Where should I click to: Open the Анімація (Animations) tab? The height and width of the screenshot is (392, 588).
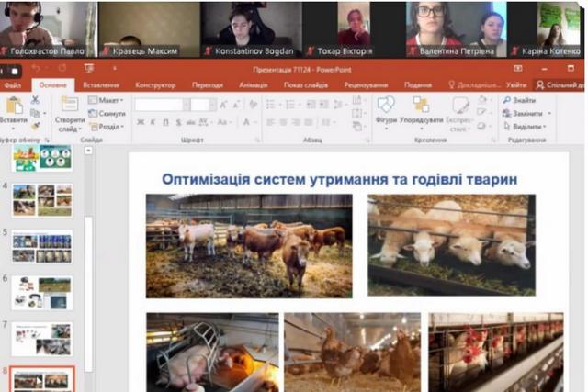click(x=253, y=84)
